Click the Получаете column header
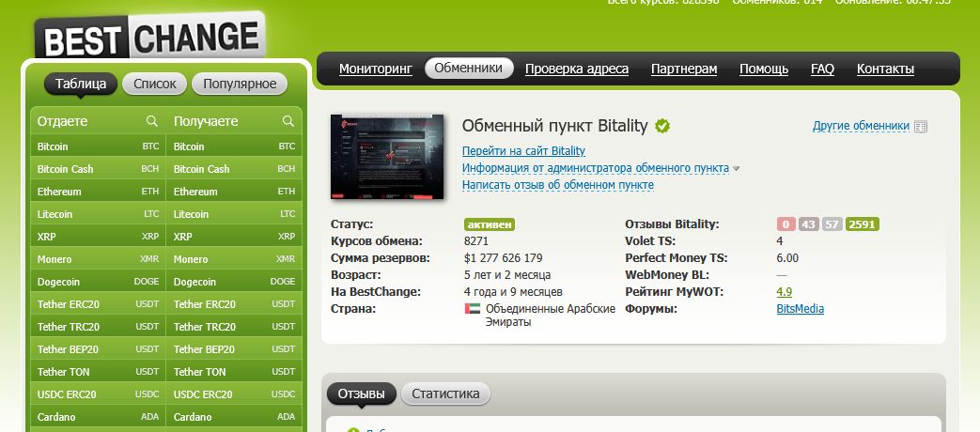The width and height of the screenshot is (980, 432). tap(206, 121)
